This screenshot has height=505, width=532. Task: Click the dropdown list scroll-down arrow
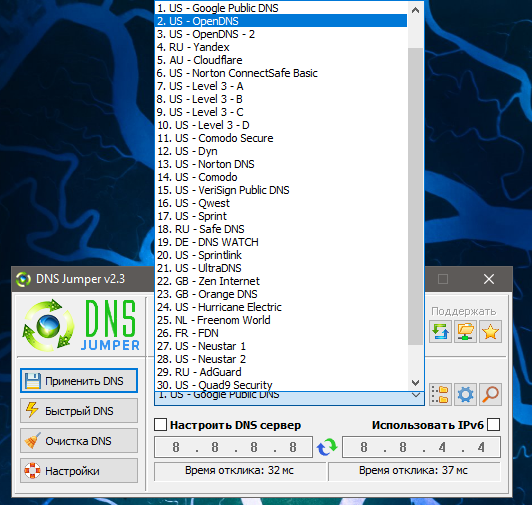click(415, 383)
